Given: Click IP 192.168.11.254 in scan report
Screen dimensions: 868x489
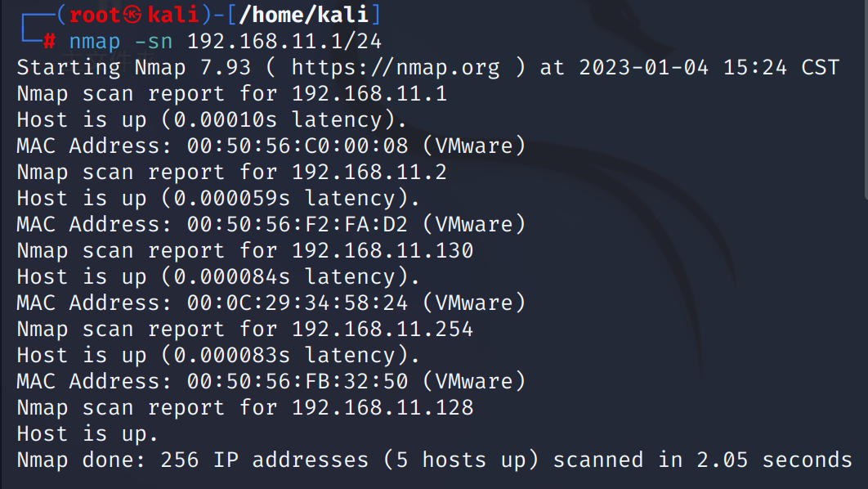Looking at the screenshot, I should click(x=383, y=329).
